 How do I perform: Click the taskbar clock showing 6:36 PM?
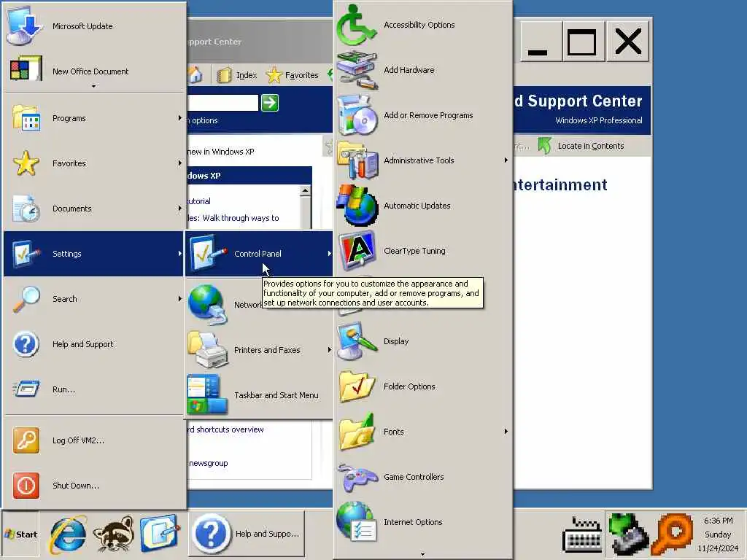click(x=719, y=521)
